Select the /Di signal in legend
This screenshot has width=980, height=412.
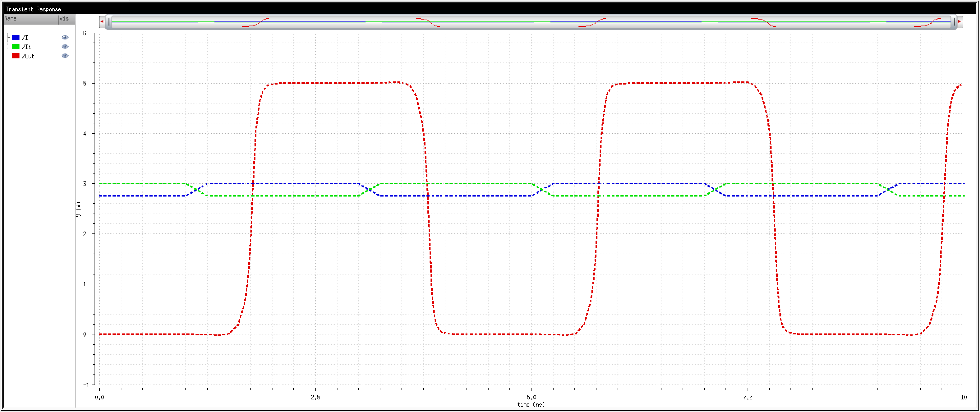pos(27,47)
